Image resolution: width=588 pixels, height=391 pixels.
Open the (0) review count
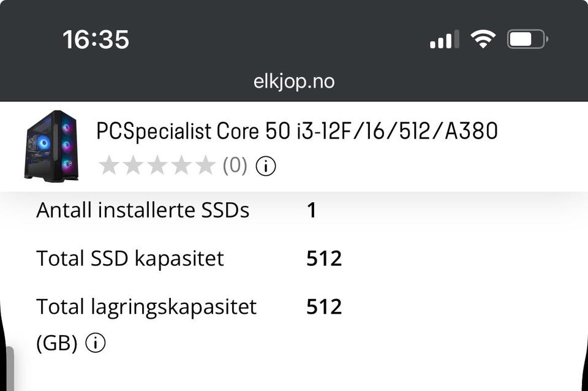tap(235, 165)
